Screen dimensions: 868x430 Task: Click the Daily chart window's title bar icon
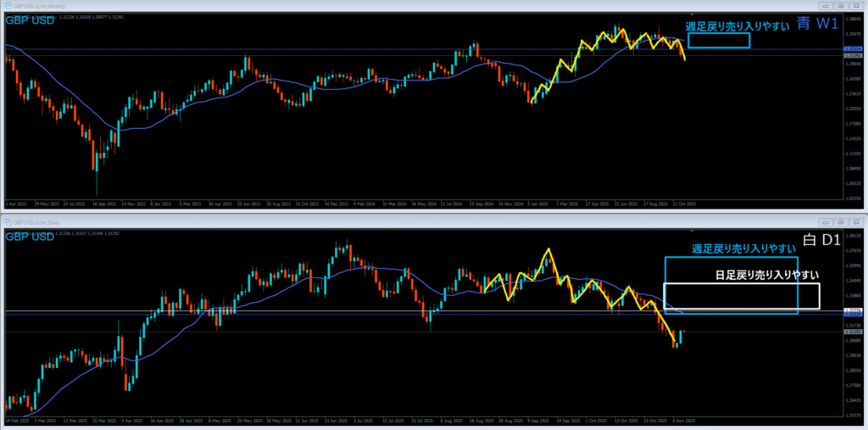[x=6, y=223]
